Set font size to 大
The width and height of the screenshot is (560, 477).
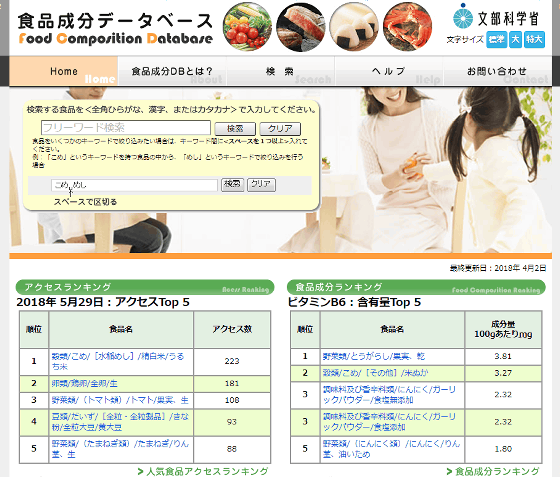click(515, 39)
